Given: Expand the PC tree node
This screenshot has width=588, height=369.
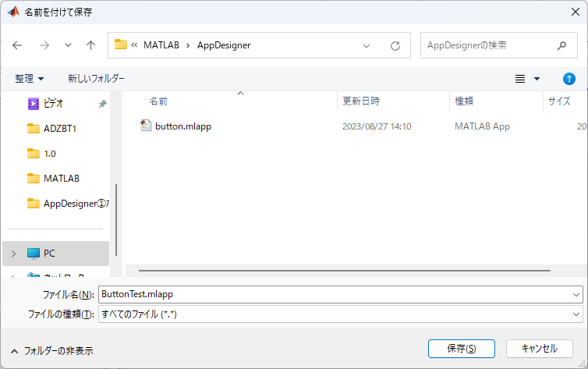Looking at the screenshot, I should 14,254.
